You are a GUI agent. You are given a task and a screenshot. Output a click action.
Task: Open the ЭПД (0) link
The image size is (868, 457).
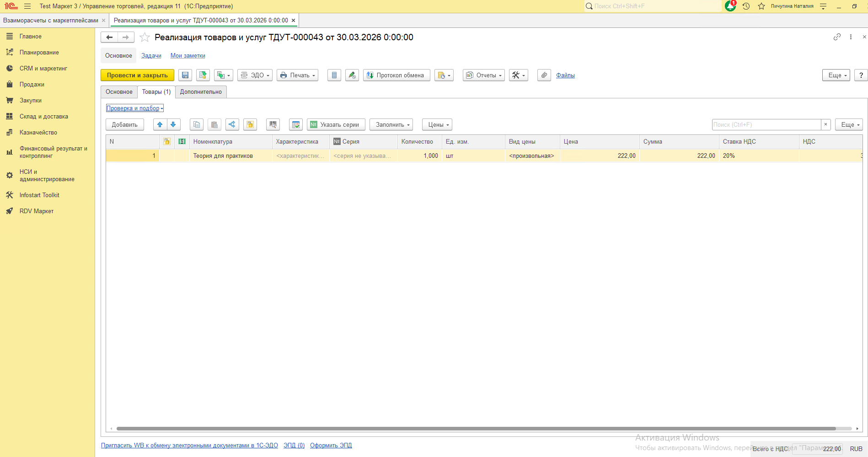click(x=294, y=446)
